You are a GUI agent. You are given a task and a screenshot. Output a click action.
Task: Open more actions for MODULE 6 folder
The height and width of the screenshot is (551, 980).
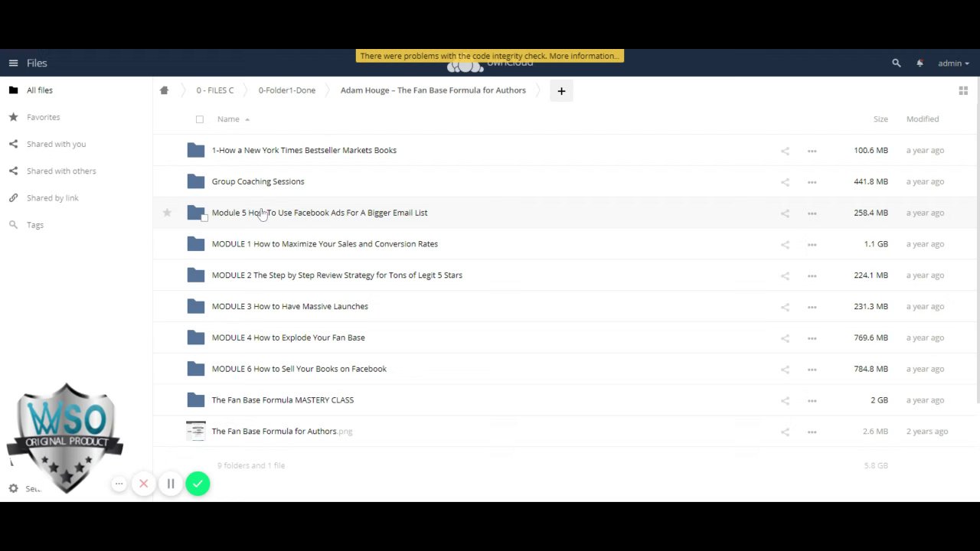[812, 370]
